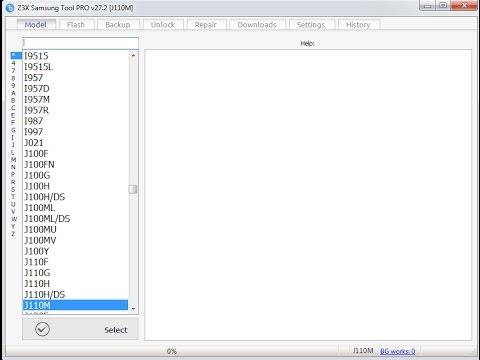Open the Downloads tab
The image size is (480, 360).
coord(257,25)
